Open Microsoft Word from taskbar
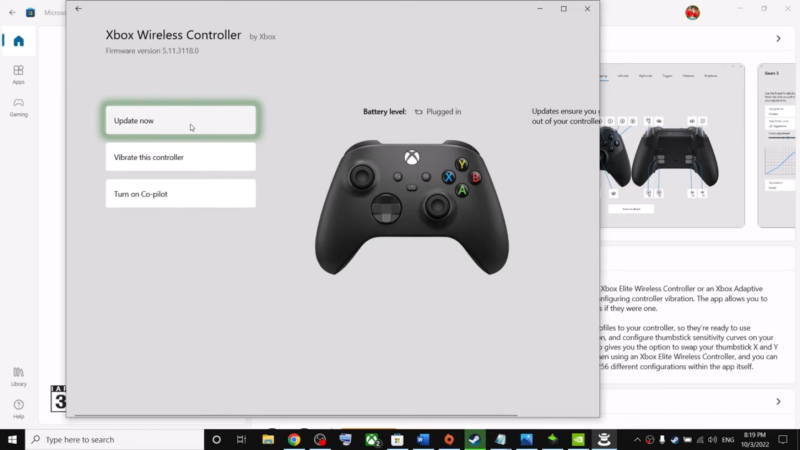 (x=423, y=439)
